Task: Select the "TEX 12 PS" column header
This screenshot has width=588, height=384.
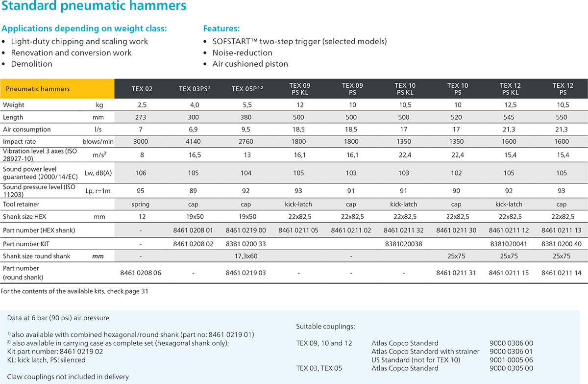Action: click(x=562, y=89)
